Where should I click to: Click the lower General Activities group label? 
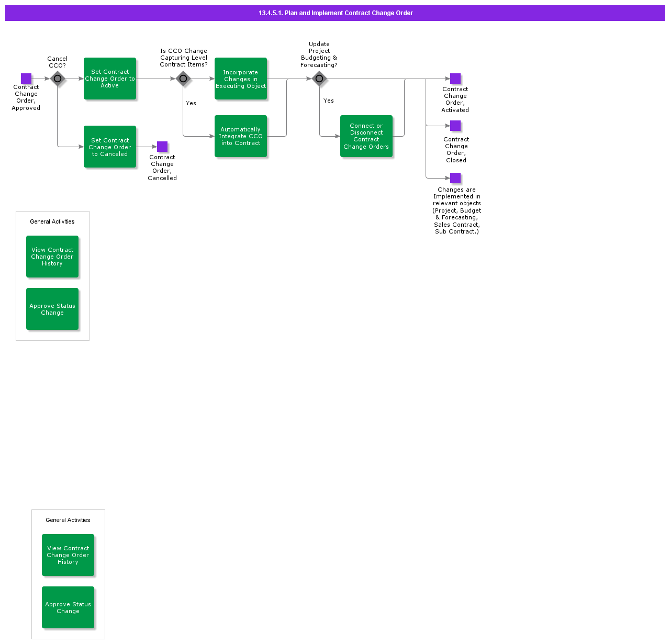click(68, 520)
